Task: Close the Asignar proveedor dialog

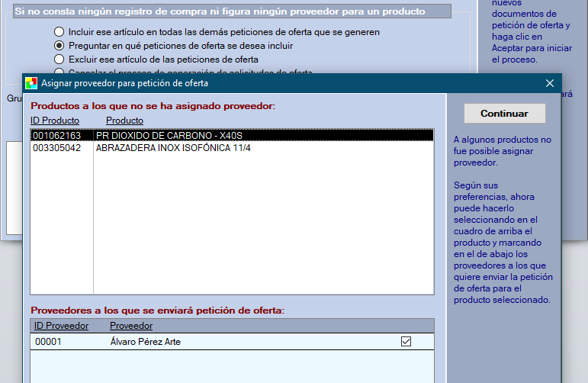Action: (549, 83)
